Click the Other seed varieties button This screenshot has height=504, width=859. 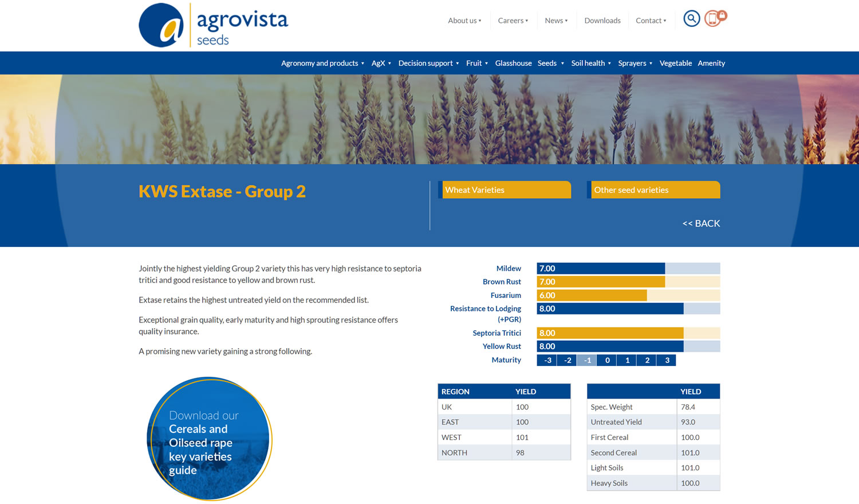655,190
